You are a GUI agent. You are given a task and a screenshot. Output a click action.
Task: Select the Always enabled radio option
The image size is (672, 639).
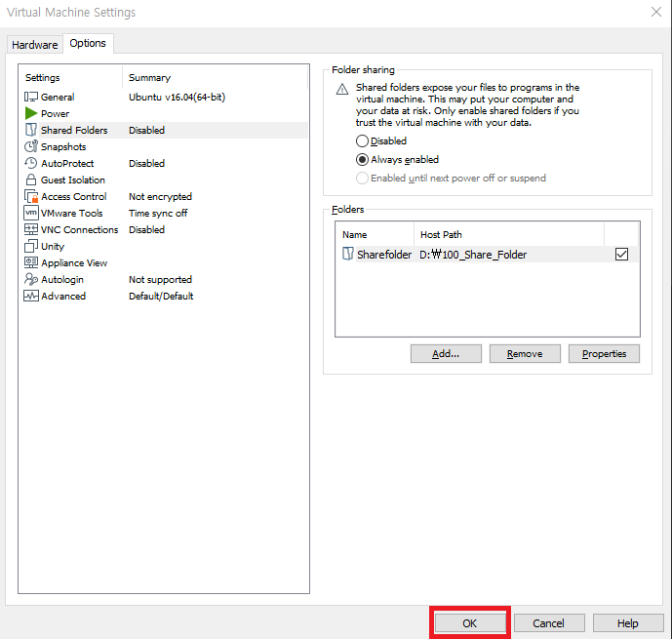(362, 160)
